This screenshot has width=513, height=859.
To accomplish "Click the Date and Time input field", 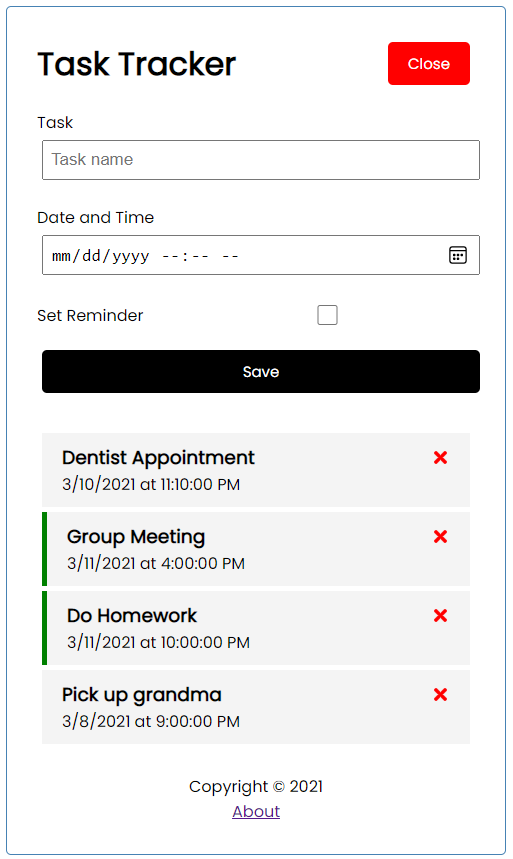I will pyautogui.click(x=261, y=255).
